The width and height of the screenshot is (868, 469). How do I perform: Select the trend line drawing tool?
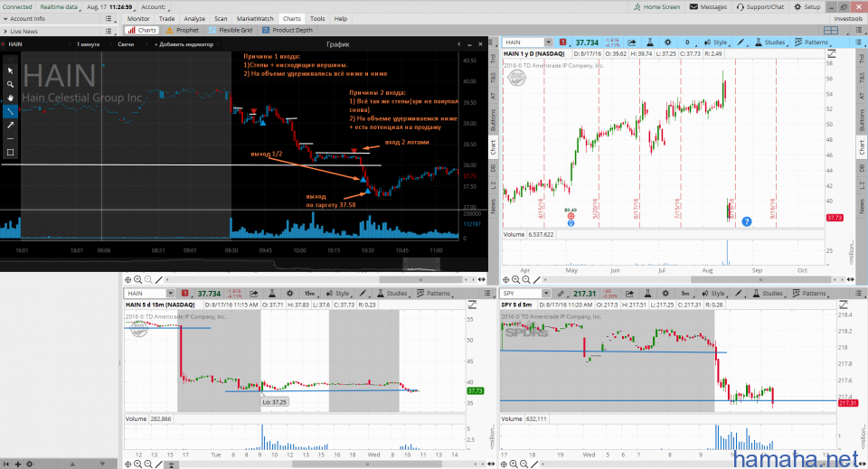(x=10, y=111)
